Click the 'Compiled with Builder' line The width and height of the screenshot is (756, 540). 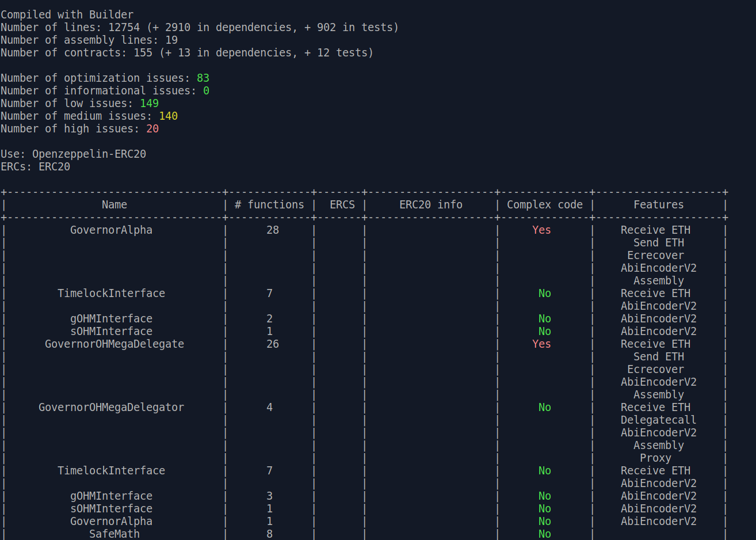[x=67, y=15]
